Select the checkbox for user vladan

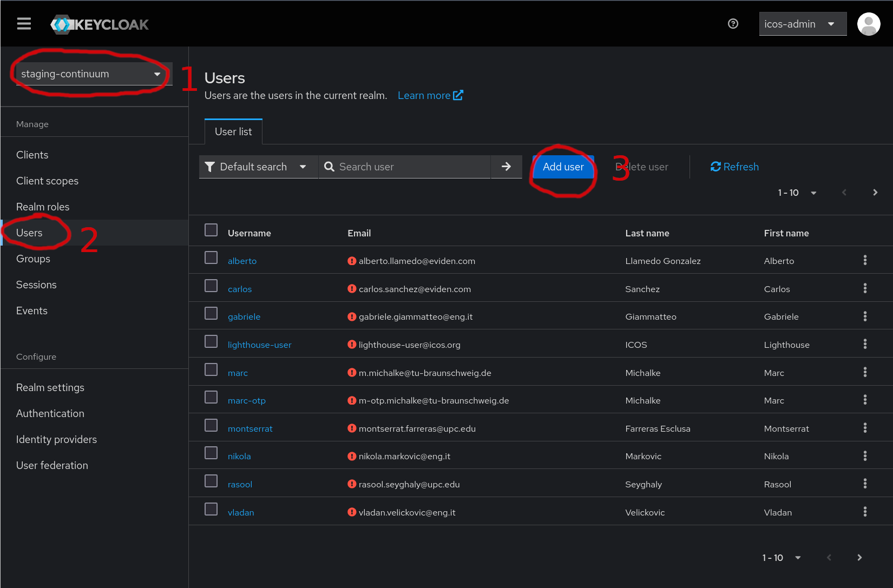(x=211, y=509)
